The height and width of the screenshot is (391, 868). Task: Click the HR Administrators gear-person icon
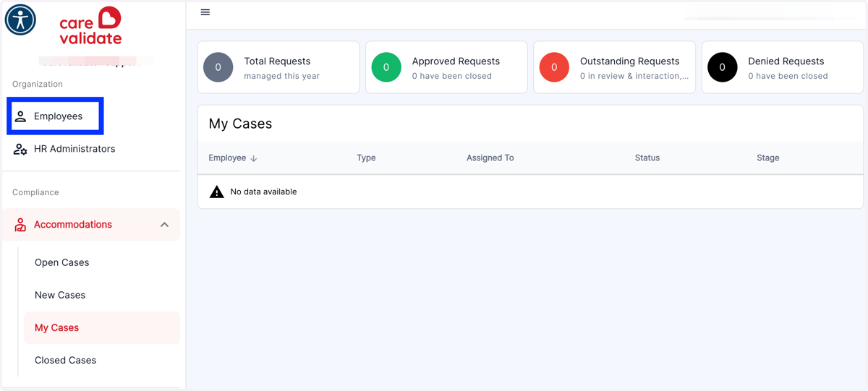[20, 149]
